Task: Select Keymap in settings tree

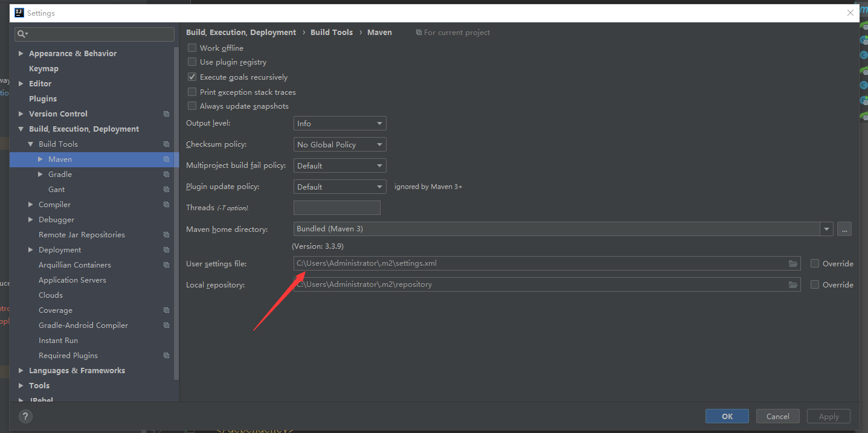Action: tap(43, 69)
